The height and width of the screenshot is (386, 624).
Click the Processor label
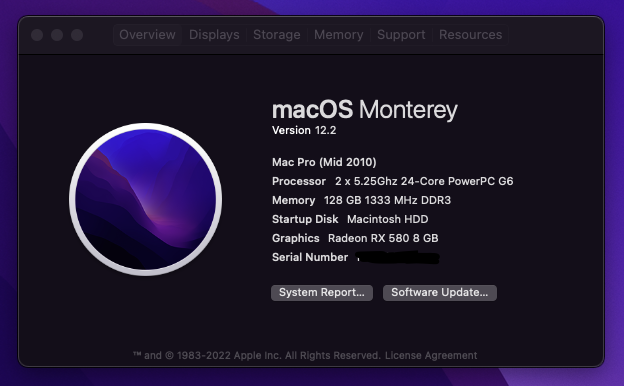pos(299,181)
